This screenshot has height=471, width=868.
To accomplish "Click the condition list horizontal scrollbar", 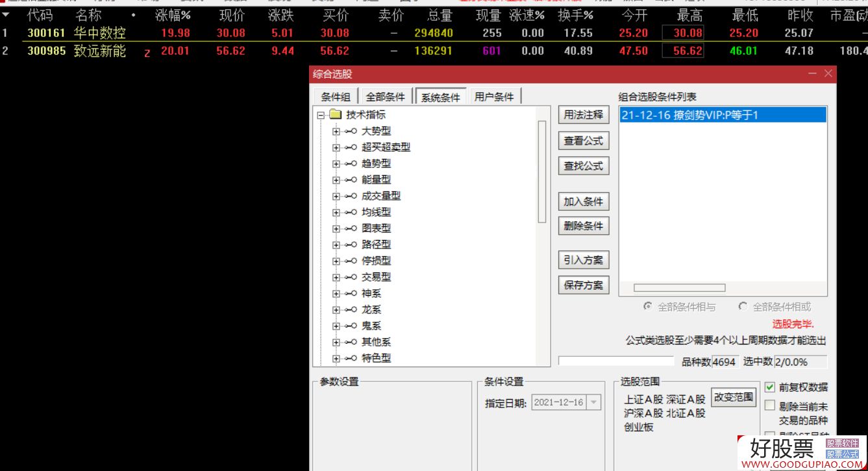I will coord(679,287).
